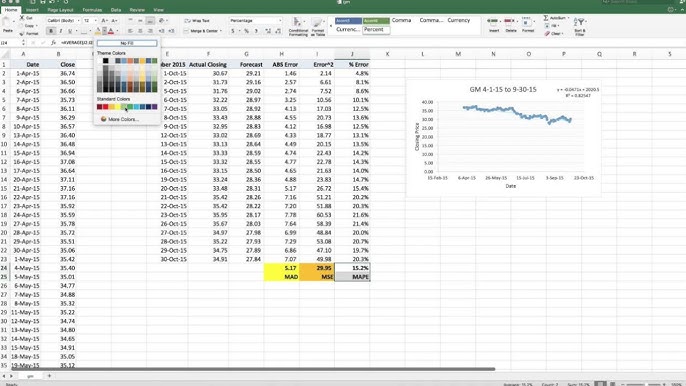Pick the purple standard color swatch
Viewport: 686px width, 386px height.
pyautogui.click(x=154, y=107)
